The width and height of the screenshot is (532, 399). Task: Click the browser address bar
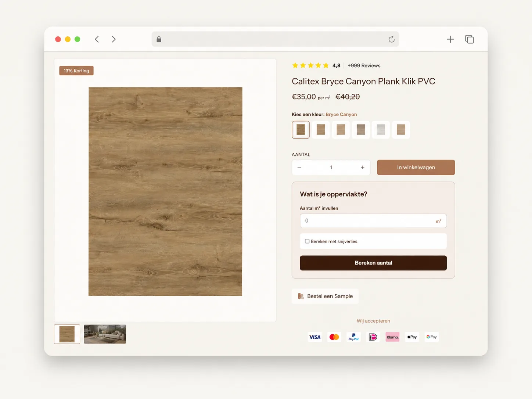[275, 39]
